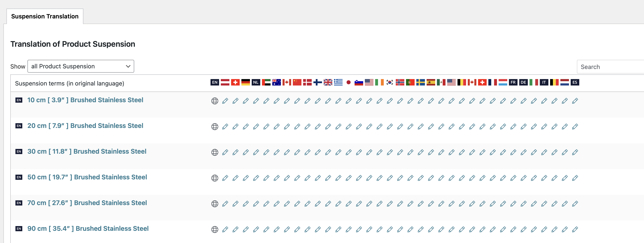Edit Swedish-flag translation for 50 cm term

click(420, 178)
